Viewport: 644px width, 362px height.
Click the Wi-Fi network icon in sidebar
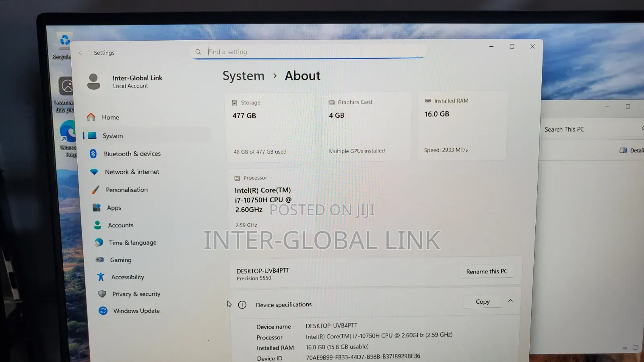94,172
